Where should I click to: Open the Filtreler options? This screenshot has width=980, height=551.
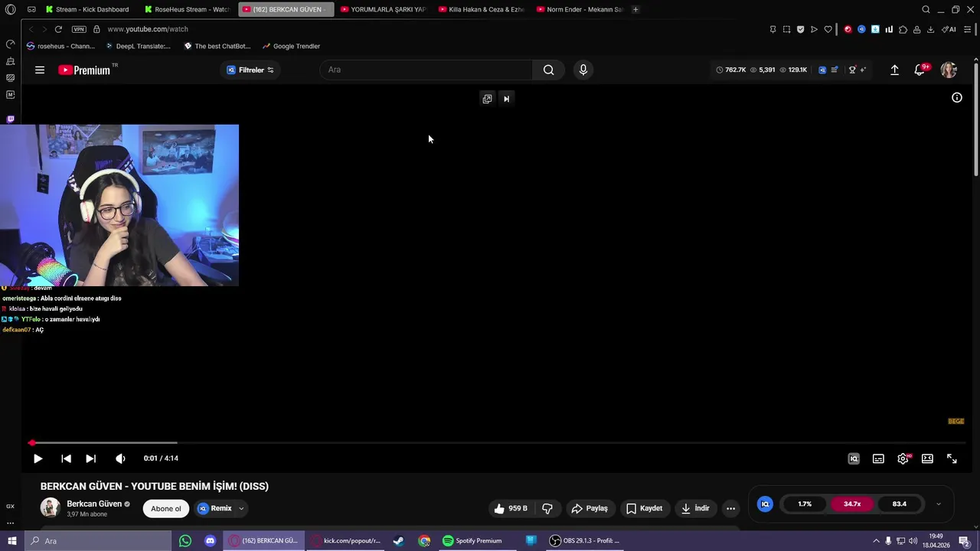[x=250, y=70]
